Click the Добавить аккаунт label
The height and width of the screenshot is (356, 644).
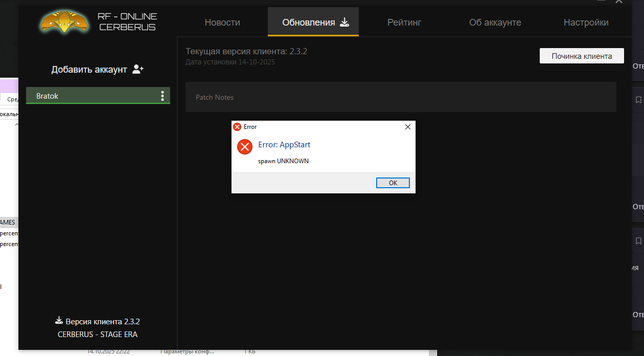(89, 70)
